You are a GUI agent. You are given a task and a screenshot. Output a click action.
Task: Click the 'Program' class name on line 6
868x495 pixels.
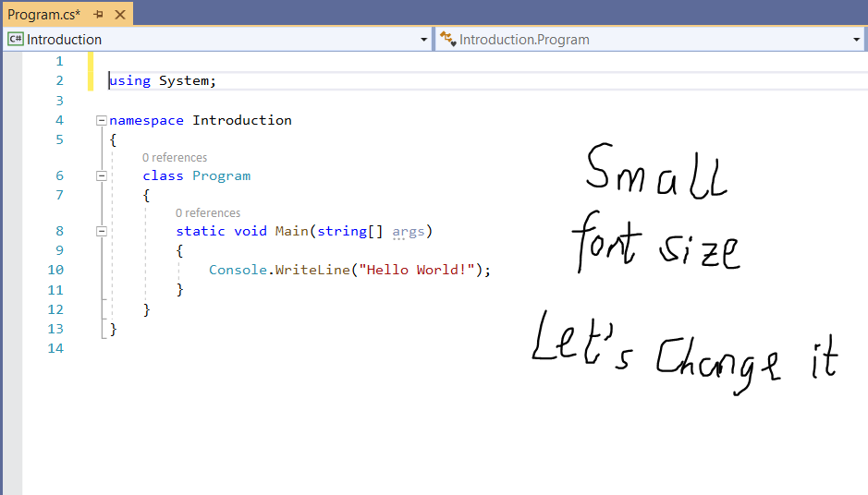tap(222, 175)
